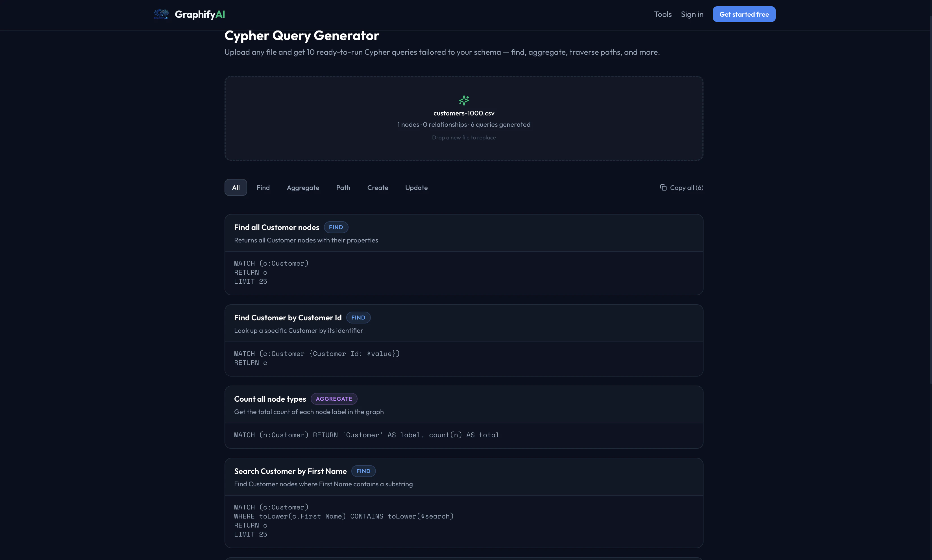Screen dimensions: 932x560
Task: Click the green sparkle upload icon
Action: pos(463,100)
